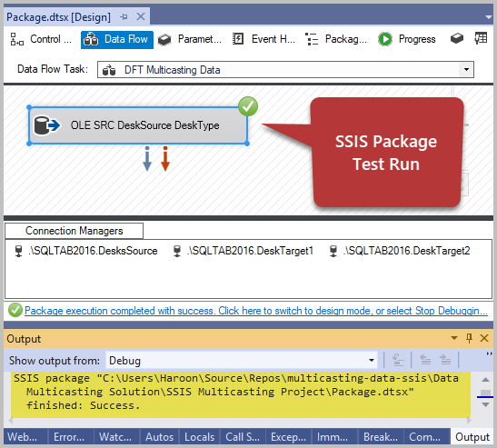Click the go to previous message icon
The width and height of the screenshot is (497, 448).
click(425, 360)
